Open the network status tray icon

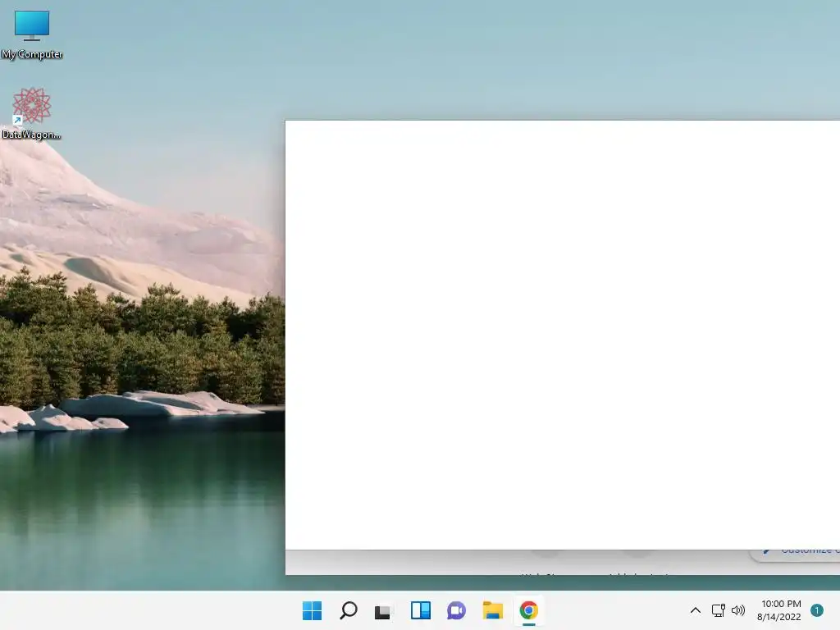click(x=718, y=610)
